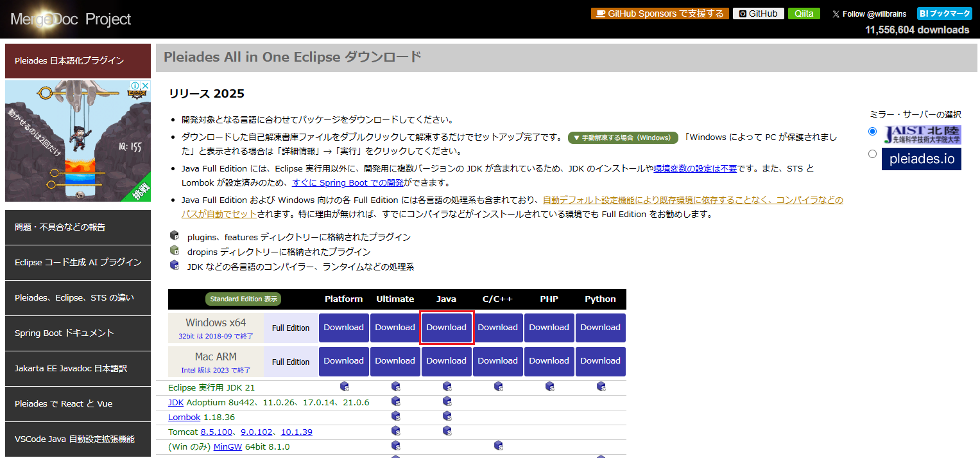Screen dimensions: 980x458
Task: Click the disk icon for Eclipse JDK 21 under PHP
Action: [x=549, y=387]
